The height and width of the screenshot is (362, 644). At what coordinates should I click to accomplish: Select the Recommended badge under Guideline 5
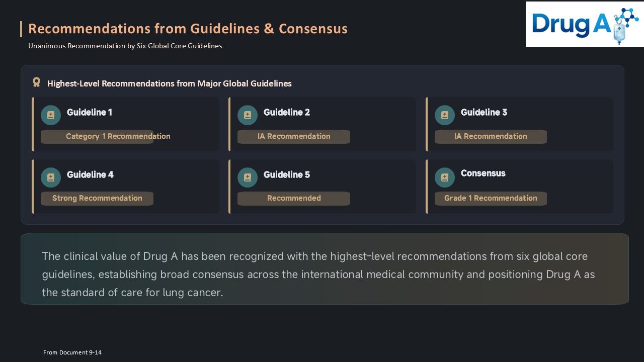(x=294, y=199)
